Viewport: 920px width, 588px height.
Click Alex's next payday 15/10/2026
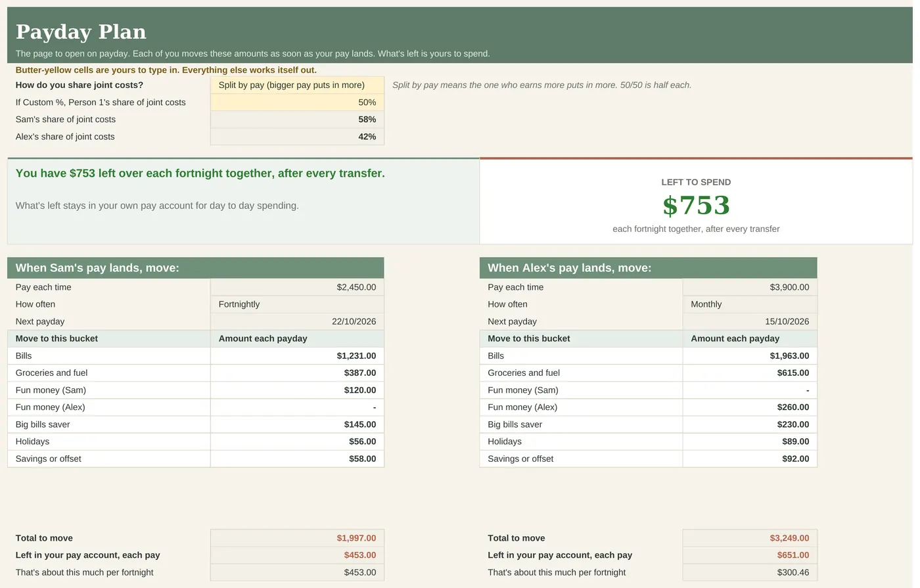tap(750, 321)
